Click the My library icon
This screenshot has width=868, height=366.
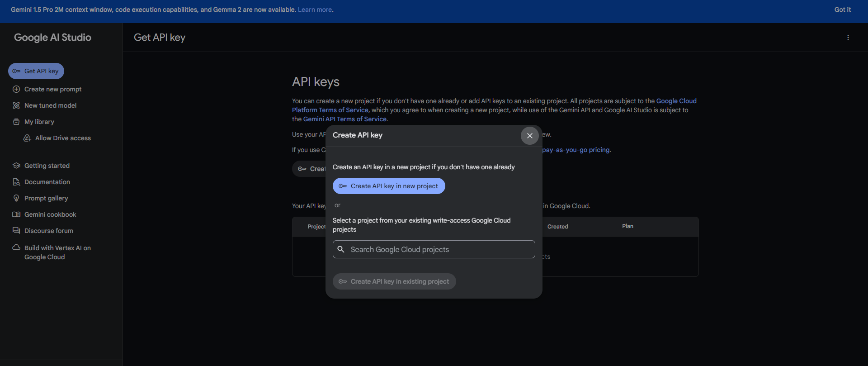(x=16, y=122)
